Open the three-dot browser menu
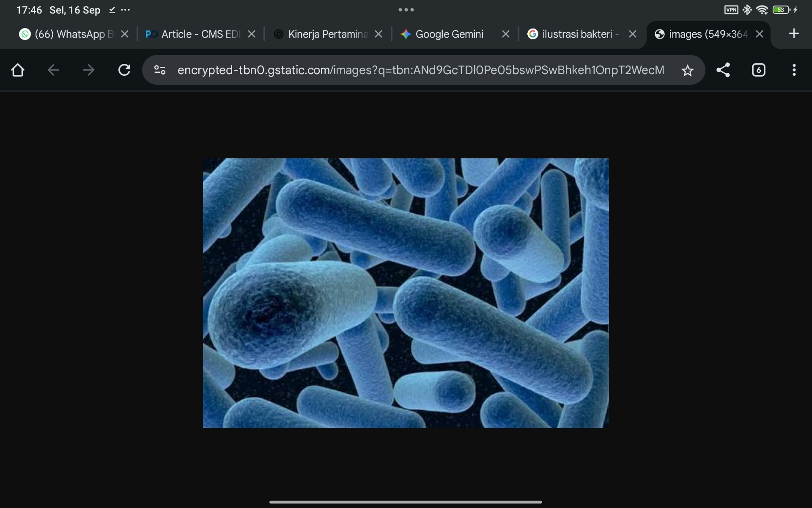Viewport: 812px width, 508px height. coord(794,70)
